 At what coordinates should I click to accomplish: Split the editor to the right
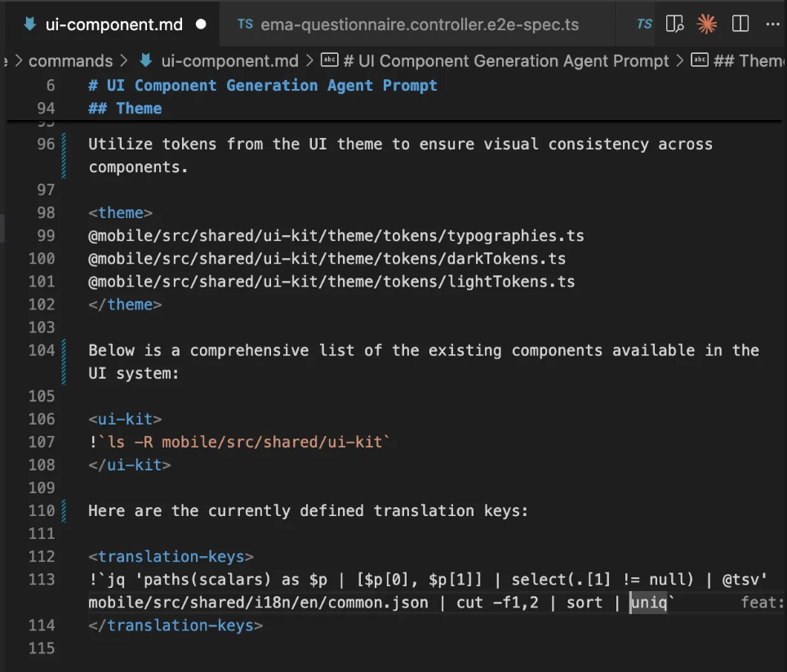click(740, 24)
